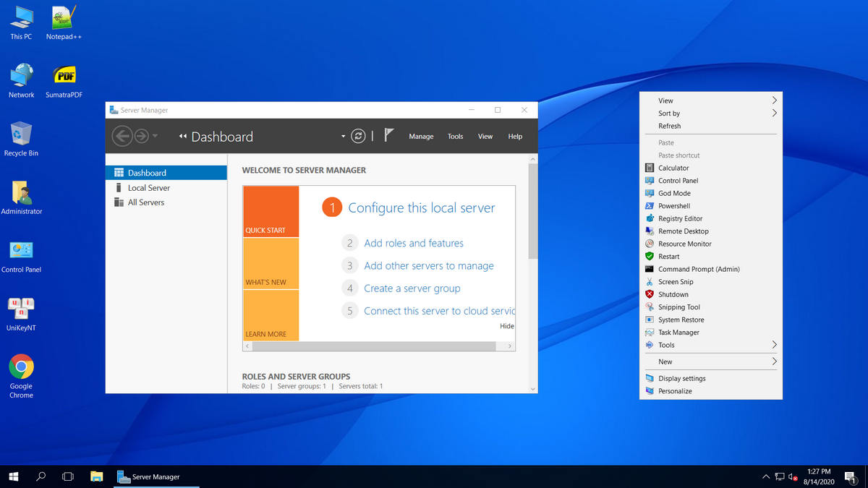Open the notifications flag in Server Manager

(388, 135)
